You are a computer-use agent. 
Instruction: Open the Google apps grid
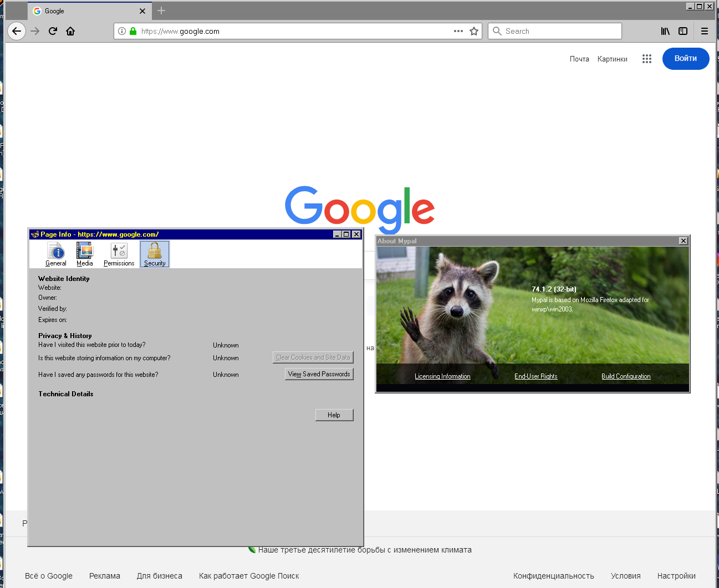pyautogui.click(x=646, y=59)
